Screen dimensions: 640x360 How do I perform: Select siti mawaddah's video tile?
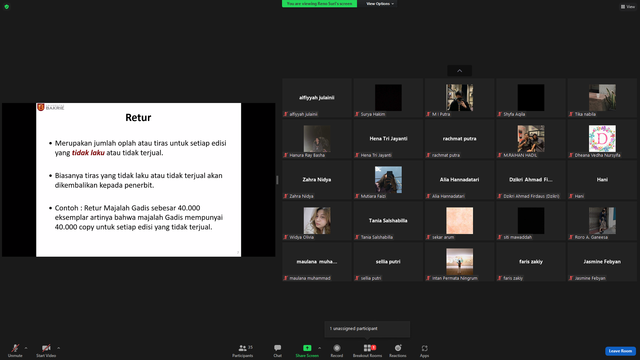pyautogui.click(x=531, y=221)
